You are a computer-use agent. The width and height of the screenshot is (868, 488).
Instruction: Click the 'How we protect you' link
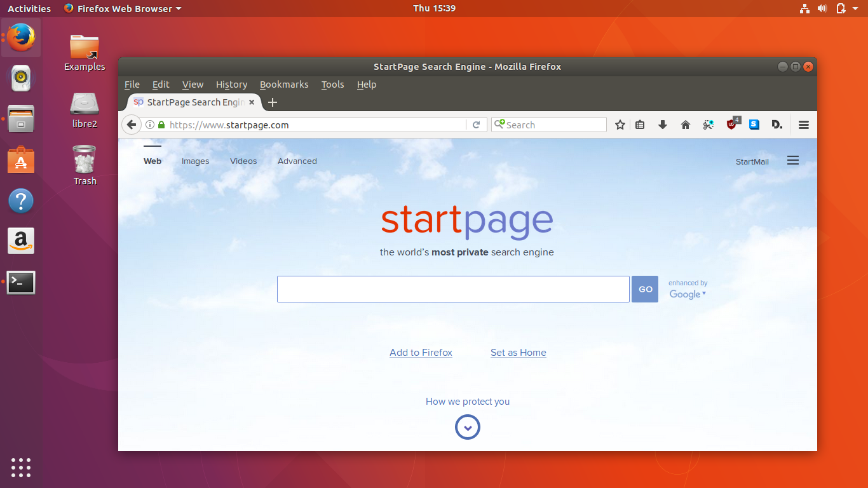pos(468,402)
